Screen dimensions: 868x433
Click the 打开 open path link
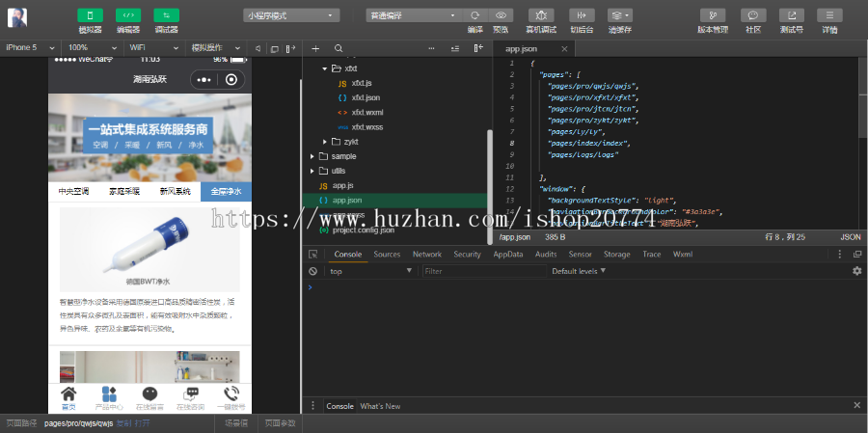coord(142,423)
